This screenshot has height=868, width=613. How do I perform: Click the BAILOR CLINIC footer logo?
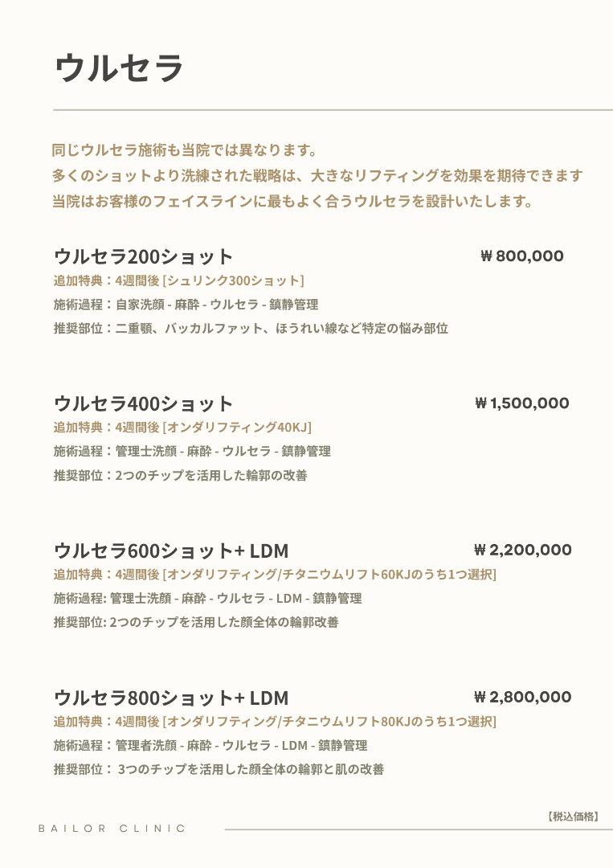(112, 828)
